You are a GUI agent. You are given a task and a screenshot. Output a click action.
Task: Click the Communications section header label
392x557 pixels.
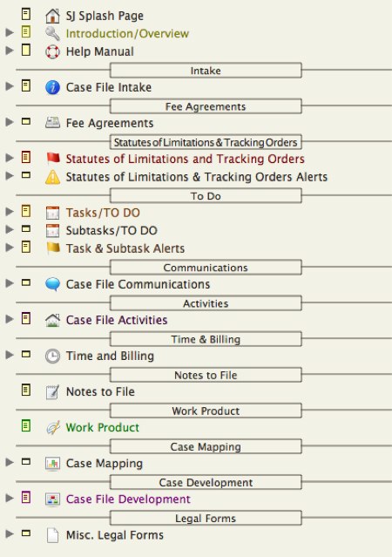point(206,267)
